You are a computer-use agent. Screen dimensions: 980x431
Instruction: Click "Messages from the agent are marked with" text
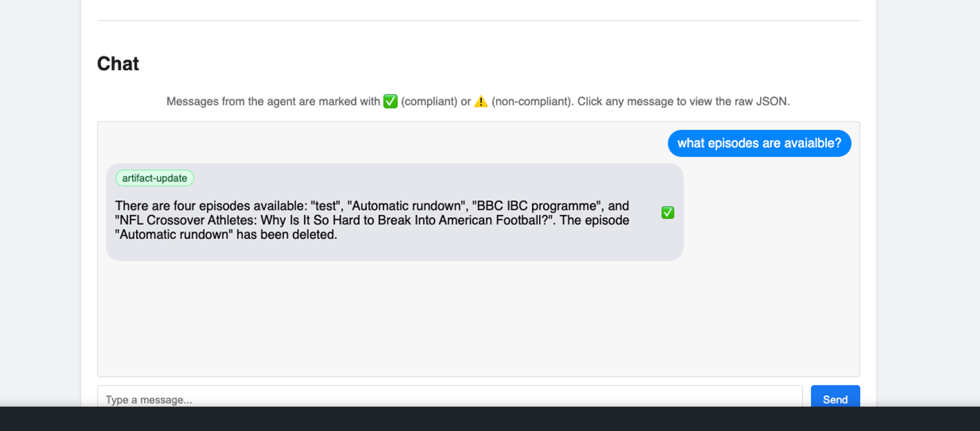pyautogui.click(x=273, y=101)
